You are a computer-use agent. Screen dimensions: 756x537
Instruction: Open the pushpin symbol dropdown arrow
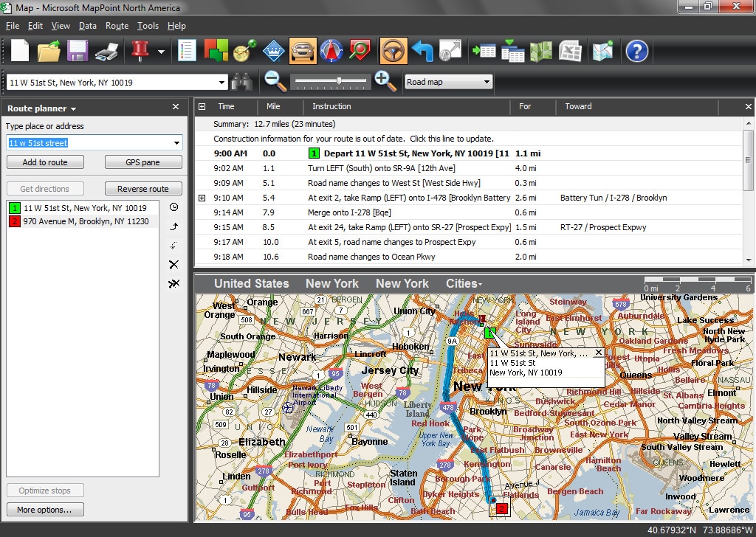[161, 52]
